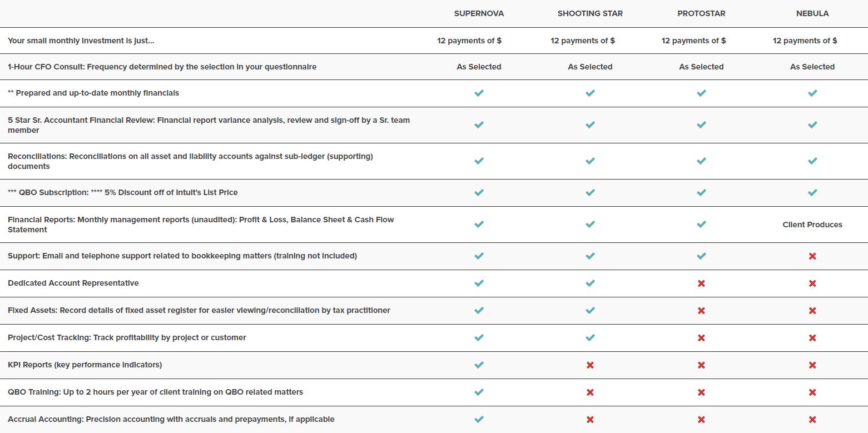Viewport: 868px width, 433px height.
Task: Click Nebula checkmark for QBO Subscription
Action: (812, 192)
